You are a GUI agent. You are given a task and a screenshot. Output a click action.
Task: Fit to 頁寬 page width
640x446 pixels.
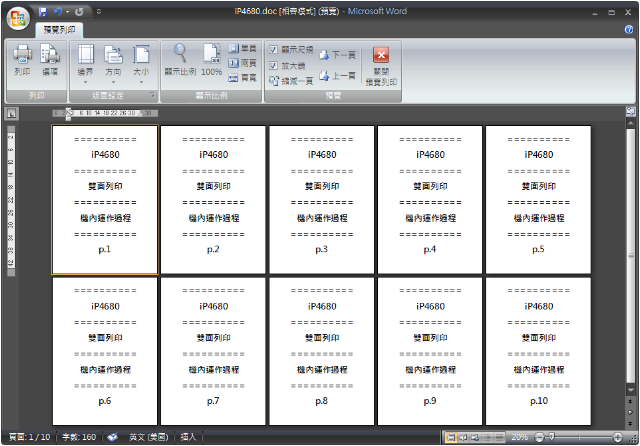(242, 77)
